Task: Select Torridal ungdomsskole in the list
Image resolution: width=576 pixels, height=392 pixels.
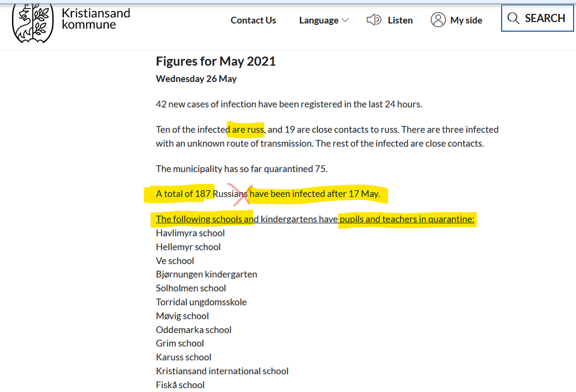Action: 201,302
